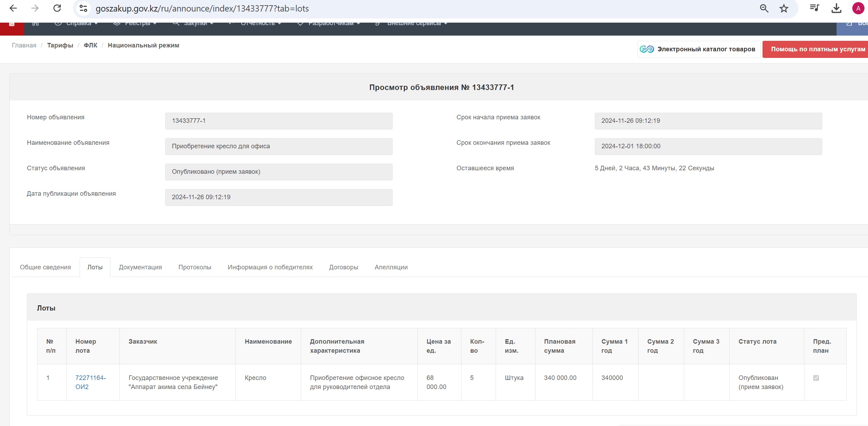Image resolution: width=868 pixels, height=426 pixels.
Task: Open the Апелляции tab
Action: (391, 267)
